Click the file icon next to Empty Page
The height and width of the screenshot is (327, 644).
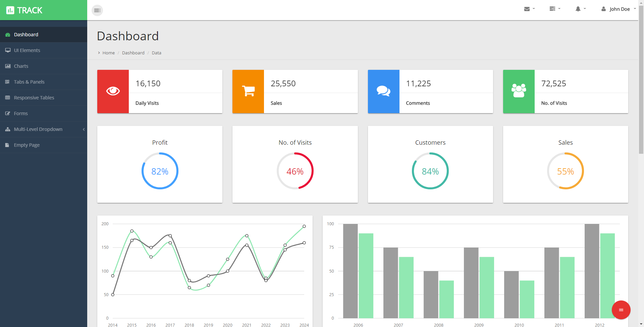(x=7, y=145)
